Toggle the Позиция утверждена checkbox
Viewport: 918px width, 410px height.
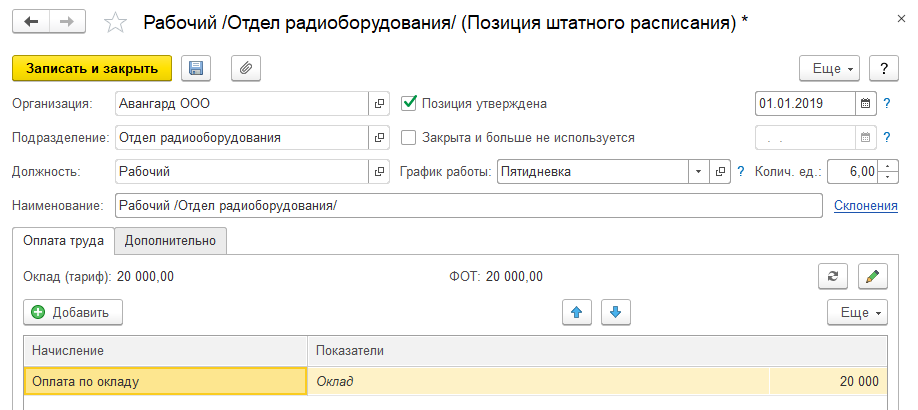pos(408,103)
